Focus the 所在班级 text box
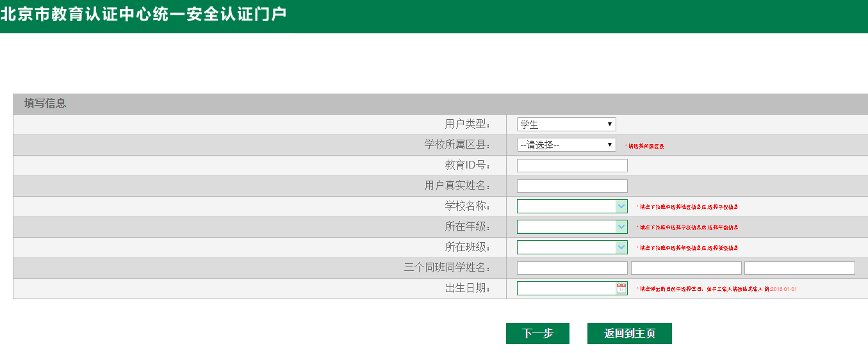Screen dimensions: 868x353 pos(566,247)
